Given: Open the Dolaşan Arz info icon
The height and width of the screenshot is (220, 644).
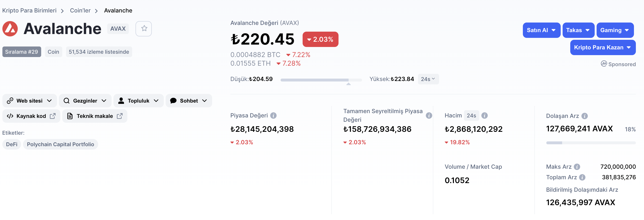Looking at the screenshot, I should (584, 116).
